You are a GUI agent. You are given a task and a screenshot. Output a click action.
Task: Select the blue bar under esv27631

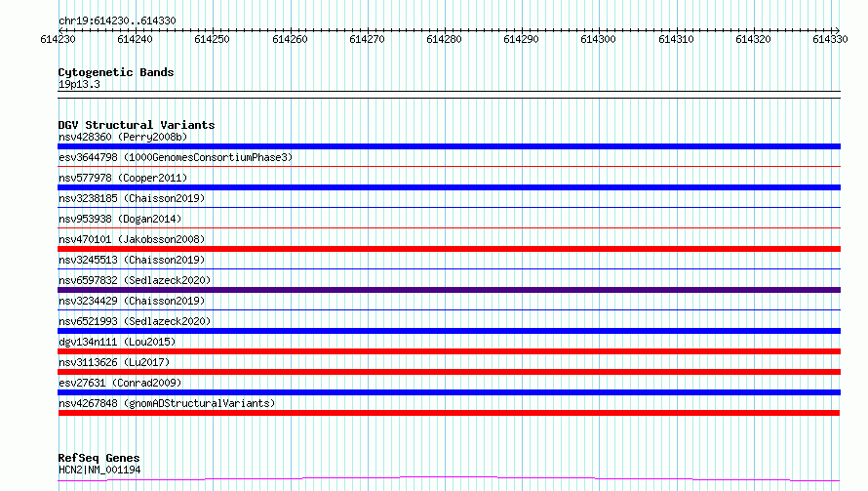point(449,392)
